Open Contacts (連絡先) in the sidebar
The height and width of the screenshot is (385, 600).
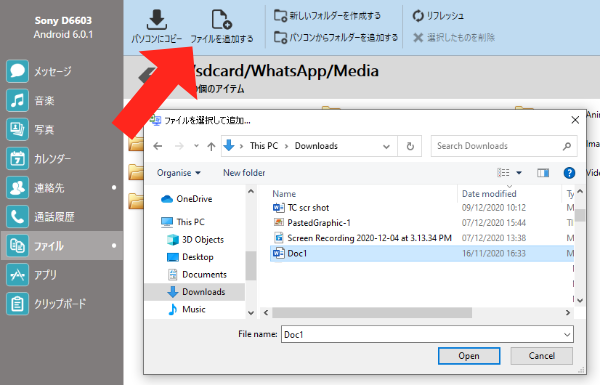(61, 188)
